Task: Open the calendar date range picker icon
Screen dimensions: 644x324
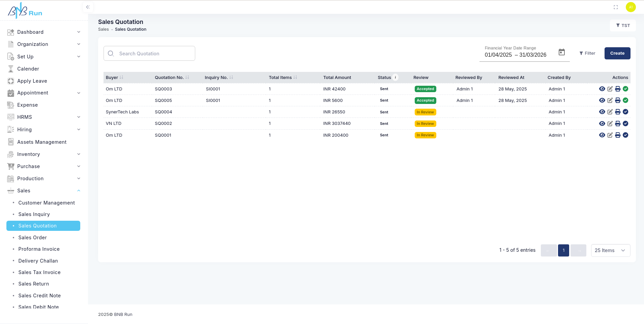Action: pos(562,52)
